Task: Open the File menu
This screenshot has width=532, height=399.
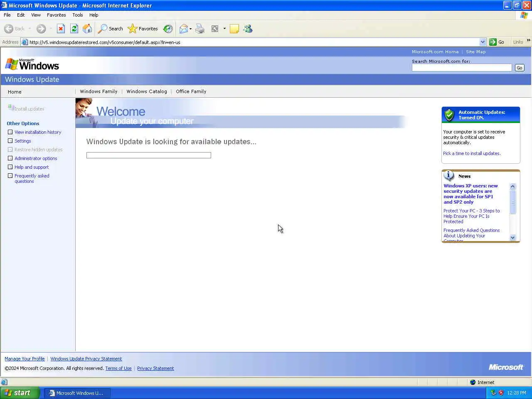Action: click(x=7, y=15)
